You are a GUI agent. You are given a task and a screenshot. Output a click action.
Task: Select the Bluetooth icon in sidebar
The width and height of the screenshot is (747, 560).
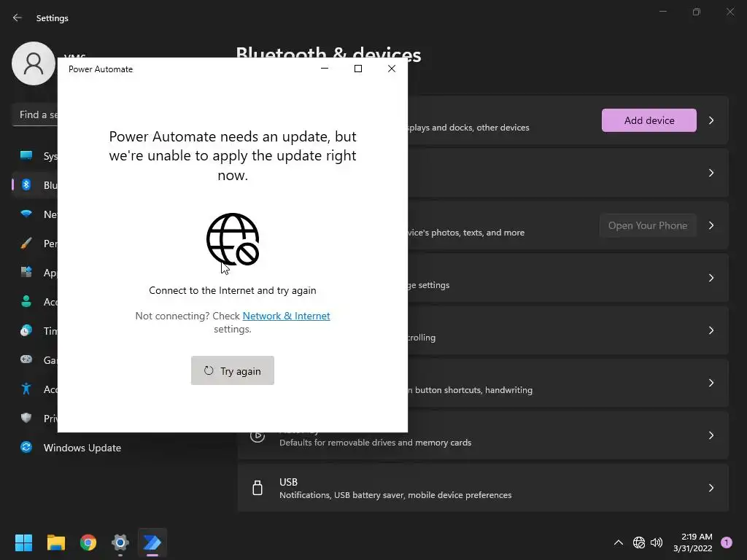26,184
